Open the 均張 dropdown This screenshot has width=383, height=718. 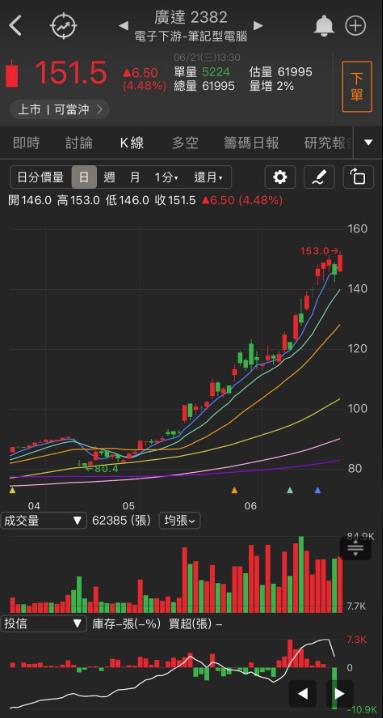[179, 521]
